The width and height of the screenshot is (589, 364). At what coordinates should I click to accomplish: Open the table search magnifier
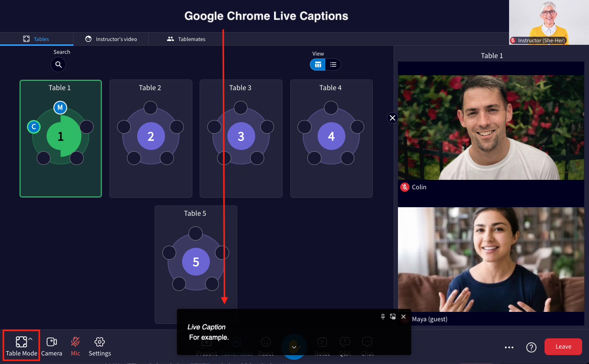coord(59,65)
